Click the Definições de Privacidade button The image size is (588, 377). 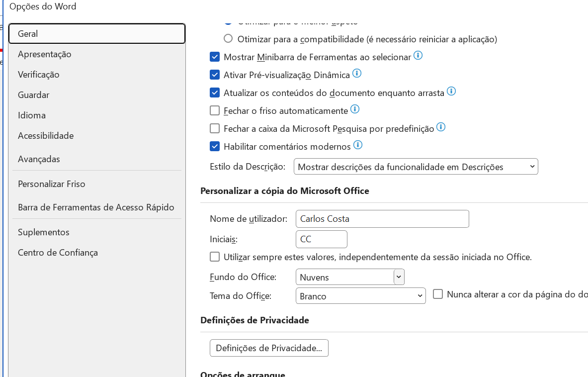point(269,348)
